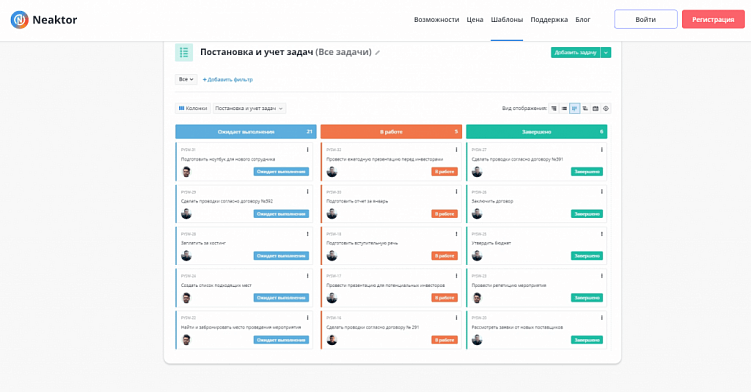This screenshot has width=751, height=392.
Task: Click the '+ Добавить фильтр' link
Action: click(228, 80)
